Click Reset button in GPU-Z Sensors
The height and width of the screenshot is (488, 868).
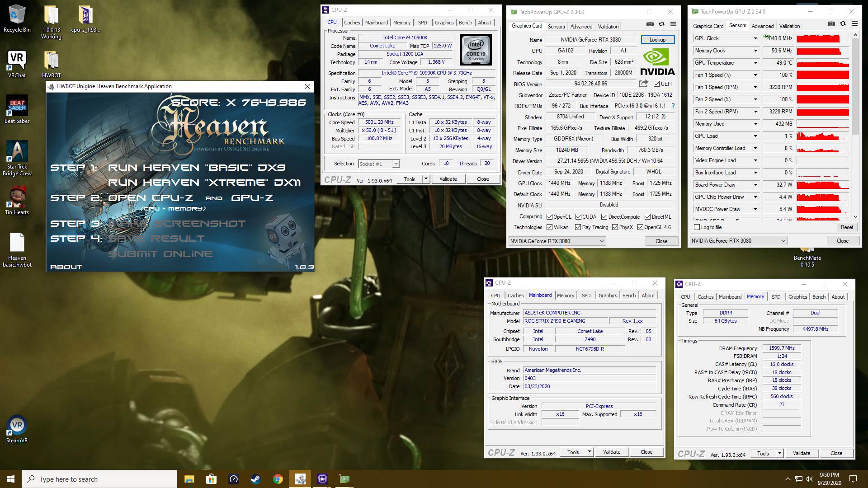847,227
